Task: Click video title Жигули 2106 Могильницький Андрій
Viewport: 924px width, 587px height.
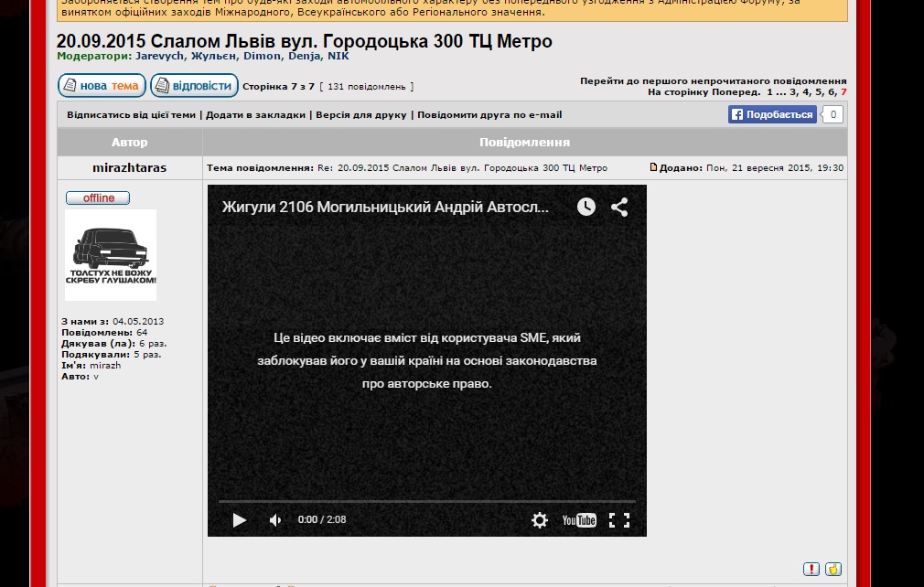Action: coord(385,207)
